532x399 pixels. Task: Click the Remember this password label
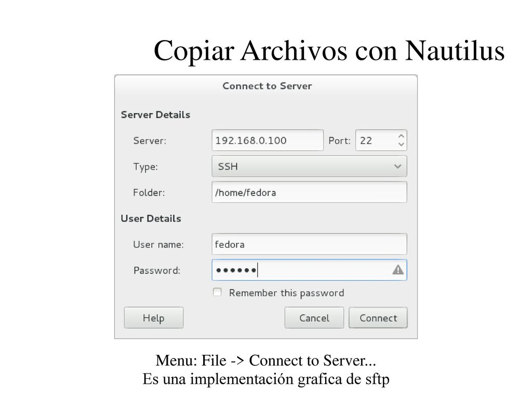[x=286, y=293]
